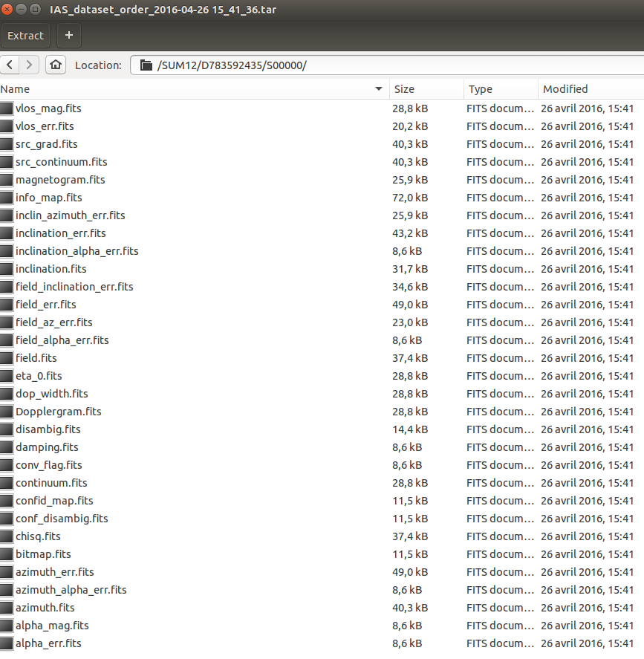Select the damping.fits file icon
644x659 pixels.
[6, 447]
